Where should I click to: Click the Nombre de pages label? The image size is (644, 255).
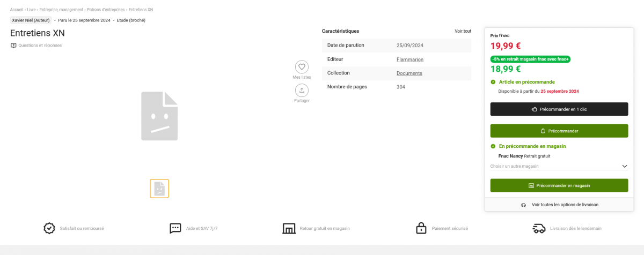tap(347, 87)
